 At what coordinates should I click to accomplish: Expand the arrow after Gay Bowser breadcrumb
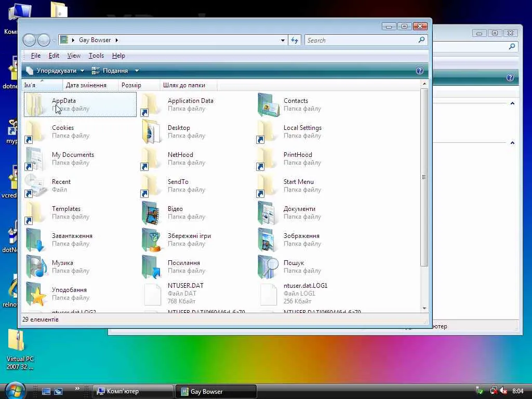117,40
